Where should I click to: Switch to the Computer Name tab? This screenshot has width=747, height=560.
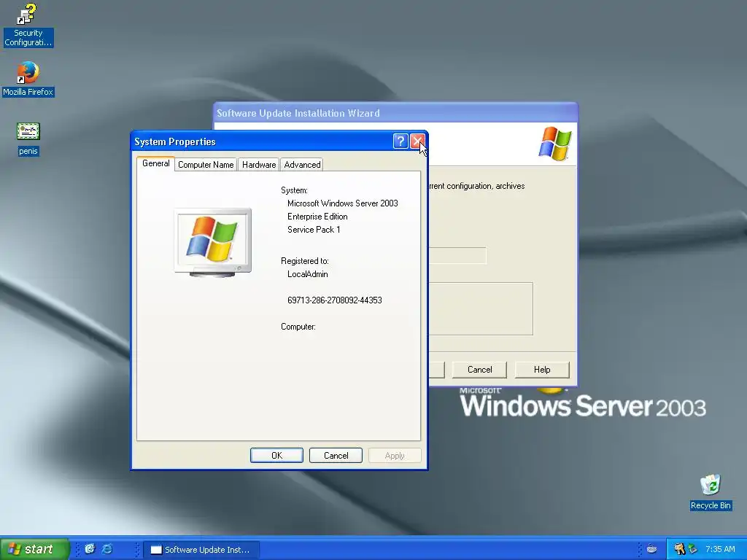206,165
